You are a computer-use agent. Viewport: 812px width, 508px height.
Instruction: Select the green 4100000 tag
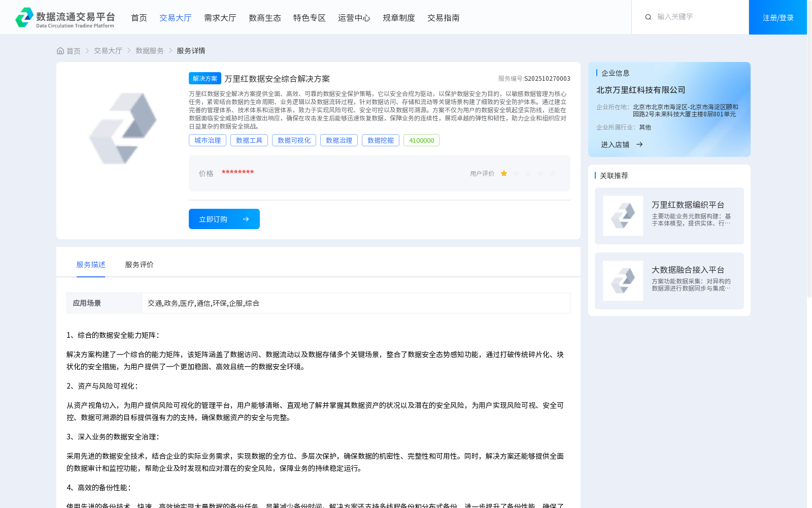[x=421, y=140]
